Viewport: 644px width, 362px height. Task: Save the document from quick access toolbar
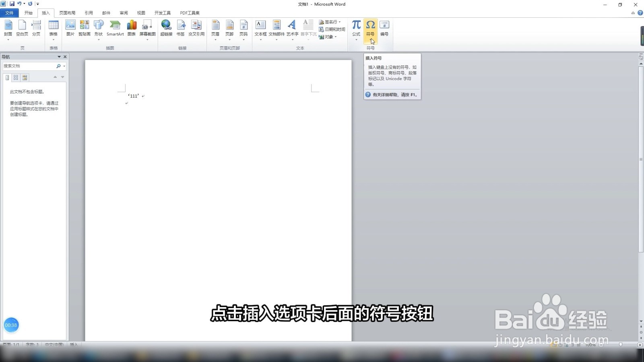(12, 4)
